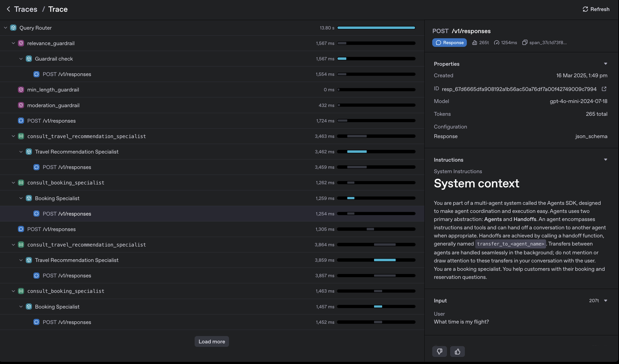Collapse the relevance_guardrail row
This screenshot has width=619, height=364.
click(x=13, y=43)
